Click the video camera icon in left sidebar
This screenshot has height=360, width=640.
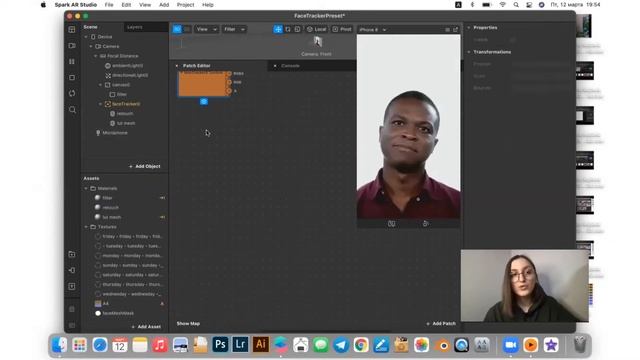(x=72, y=45)
